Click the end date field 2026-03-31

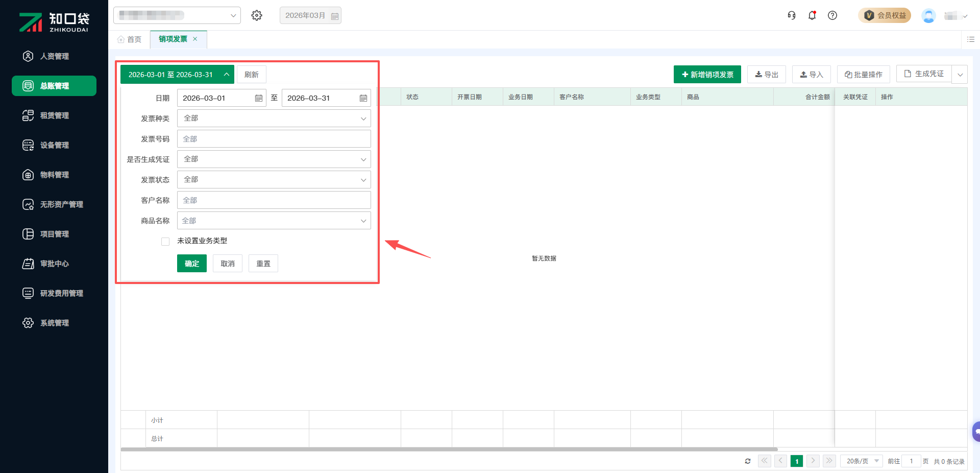326,98
